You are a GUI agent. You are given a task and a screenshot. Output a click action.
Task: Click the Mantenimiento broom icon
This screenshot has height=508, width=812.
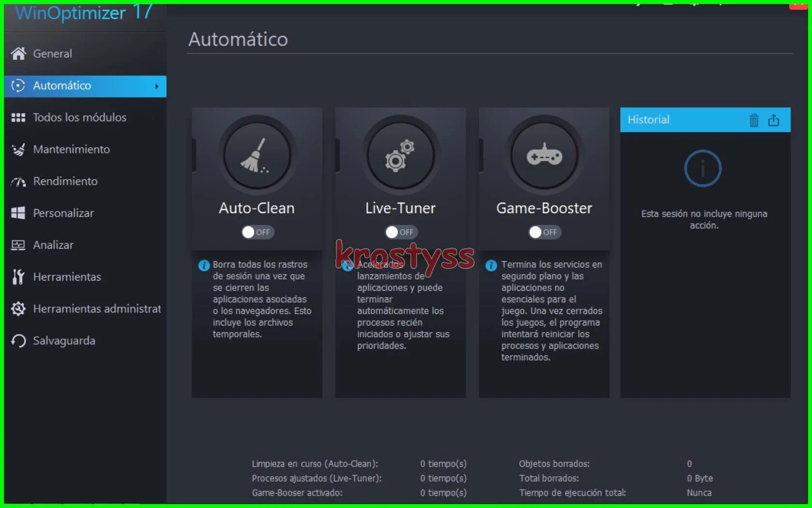[x=18, y=149]
